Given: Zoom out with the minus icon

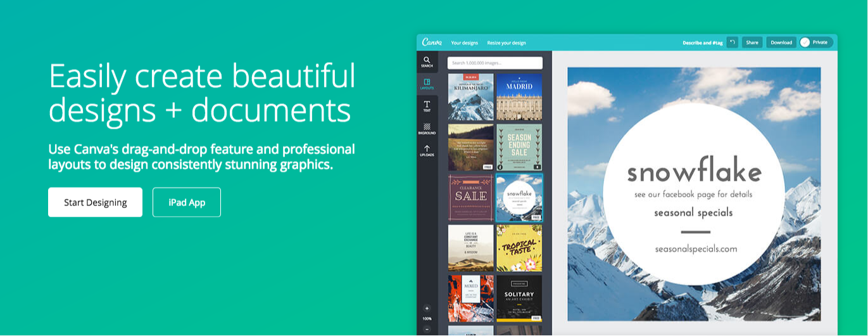Looking at the screenshot, I should coord(427,330).
